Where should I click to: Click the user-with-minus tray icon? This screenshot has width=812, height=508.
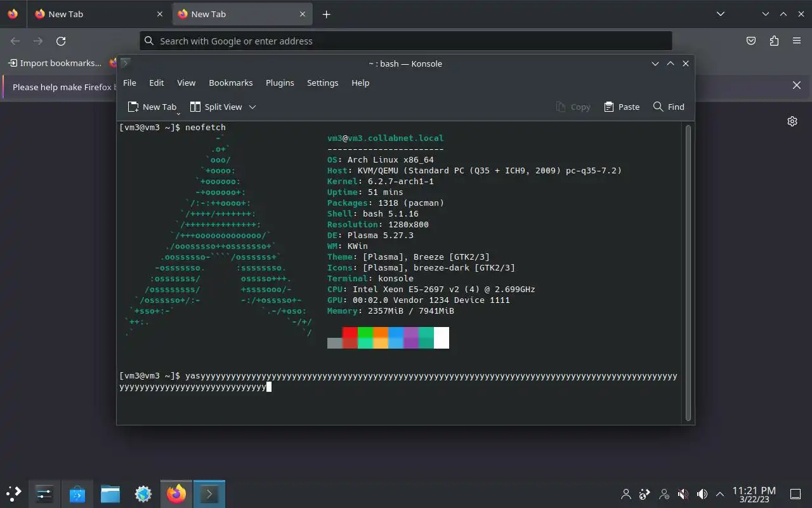click(664, 494)
